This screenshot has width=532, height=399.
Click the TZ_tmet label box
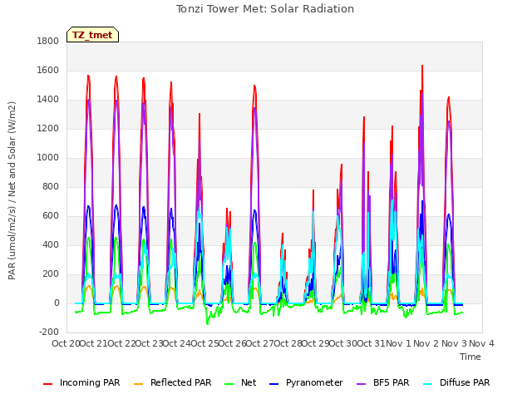point(92,35)
